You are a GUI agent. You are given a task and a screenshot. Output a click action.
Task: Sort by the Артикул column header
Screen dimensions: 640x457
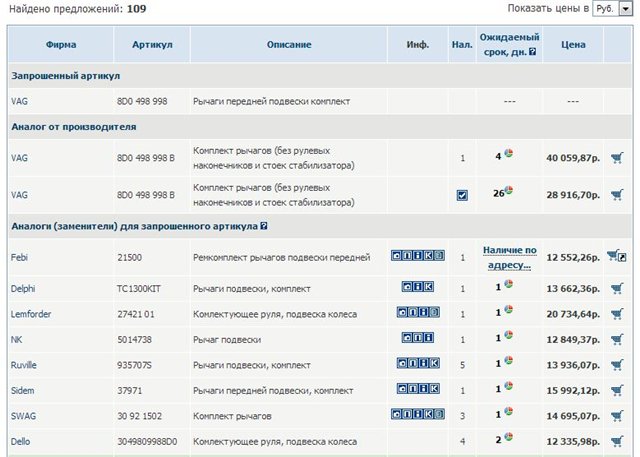(x=152, y=44)
